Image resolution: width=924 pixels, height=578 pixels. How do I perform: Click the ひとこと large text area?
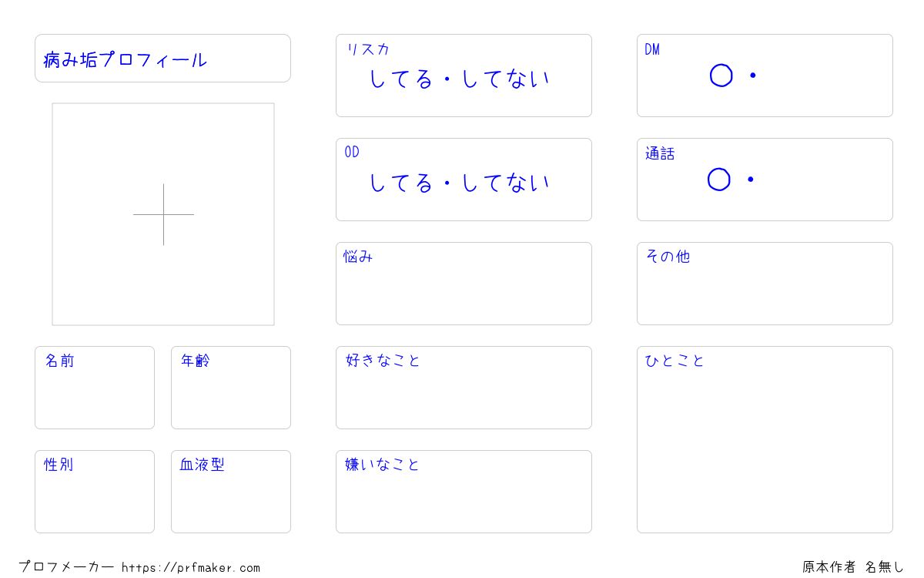765,439
